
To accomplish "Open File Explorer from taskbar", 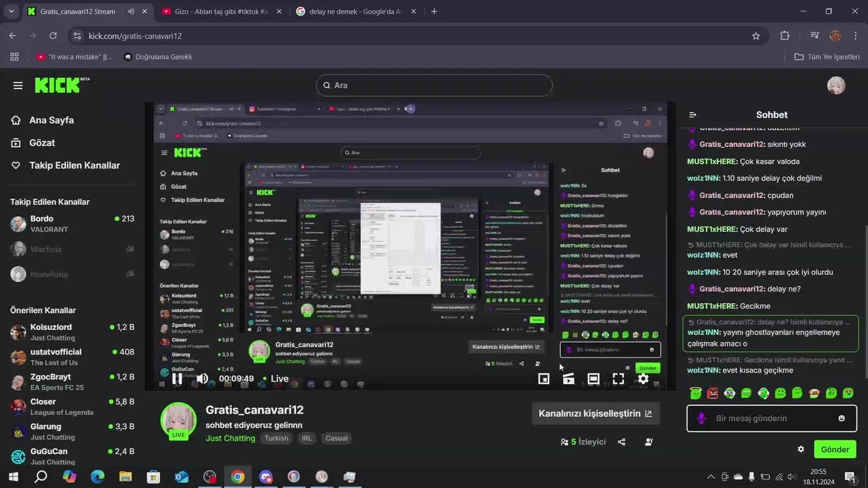I will point(125,476).
